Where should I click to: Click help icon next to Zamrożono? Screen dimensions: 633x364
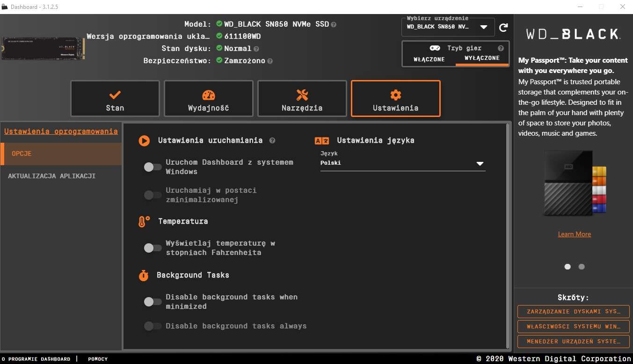pyautogui.click(x=270, y=61)
